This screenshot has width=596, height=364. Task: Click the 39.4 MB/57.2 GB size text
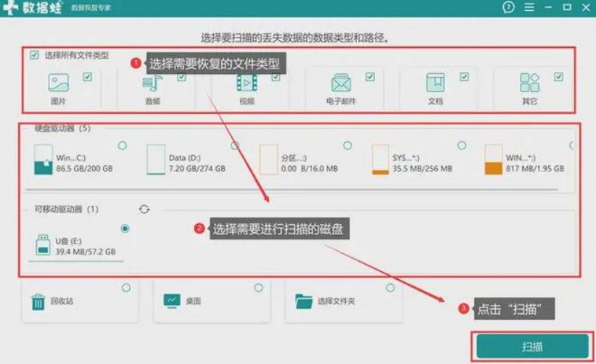(86, 252)
